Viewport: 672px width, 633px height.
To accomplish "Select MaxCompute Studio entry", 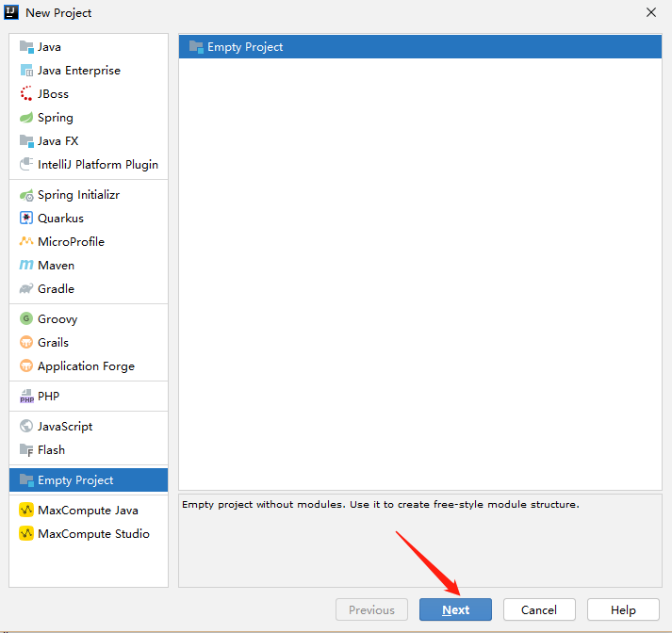I will pos(89,534).
